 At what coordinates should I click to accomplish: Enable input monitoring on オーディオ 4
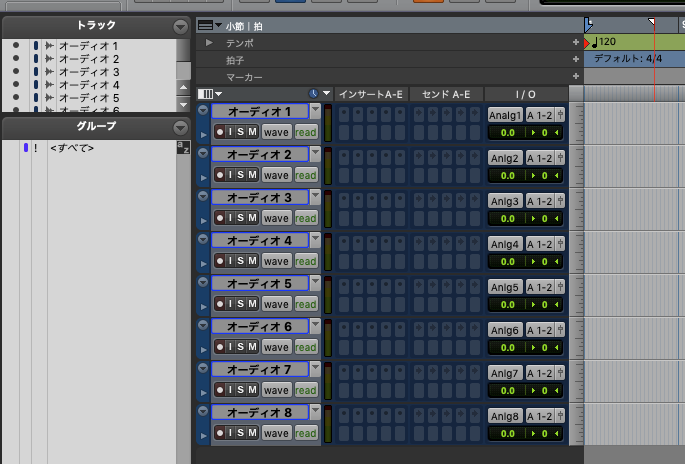coord(230,261)
